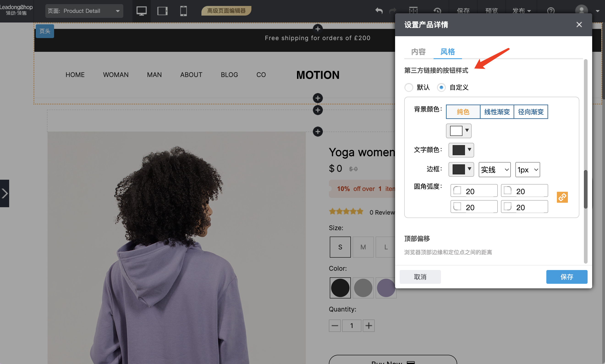Open the help question mark icon

point(550,11)
